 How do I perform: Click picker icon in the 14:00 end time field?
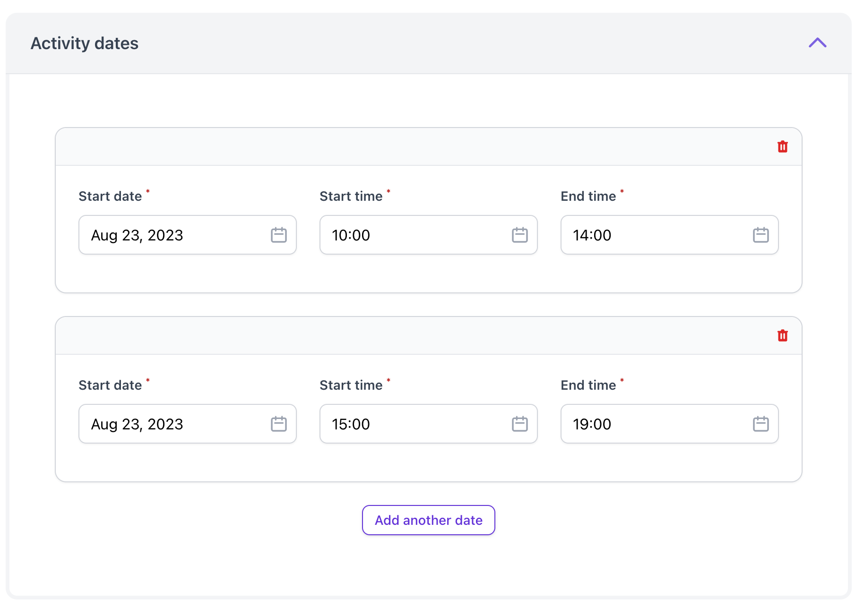[760, 235]
